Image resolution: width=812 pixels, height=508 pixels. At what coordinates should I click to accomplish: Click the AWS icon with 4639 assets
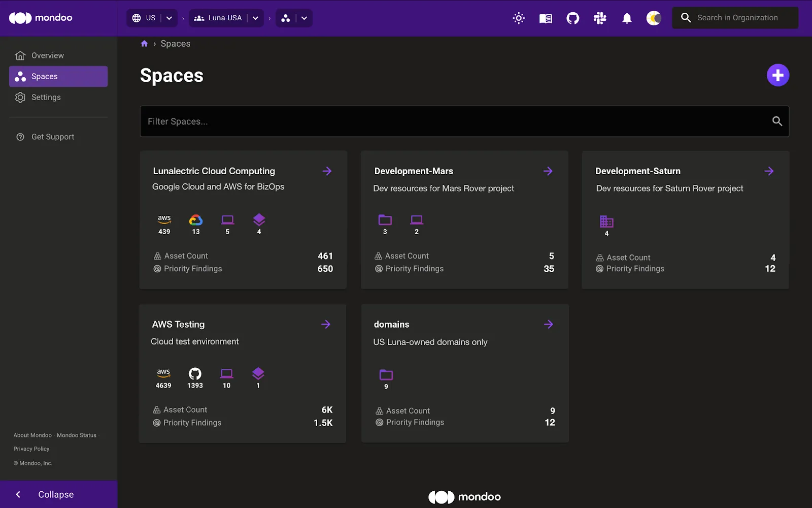point(163,373)
